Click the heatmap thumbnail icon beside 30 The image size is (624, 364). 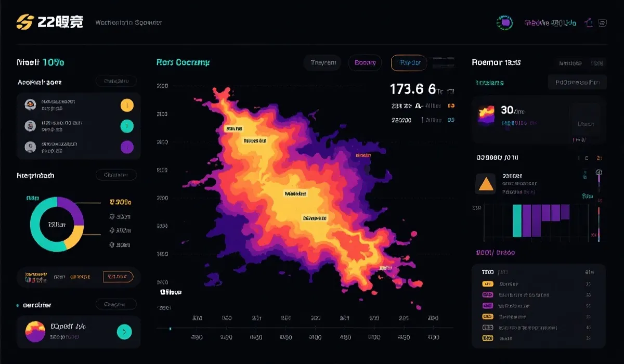(486, 114)
